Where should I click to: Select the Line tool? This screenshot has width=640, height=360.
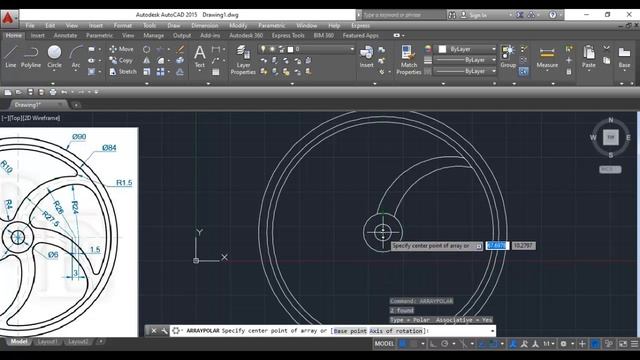10,56
